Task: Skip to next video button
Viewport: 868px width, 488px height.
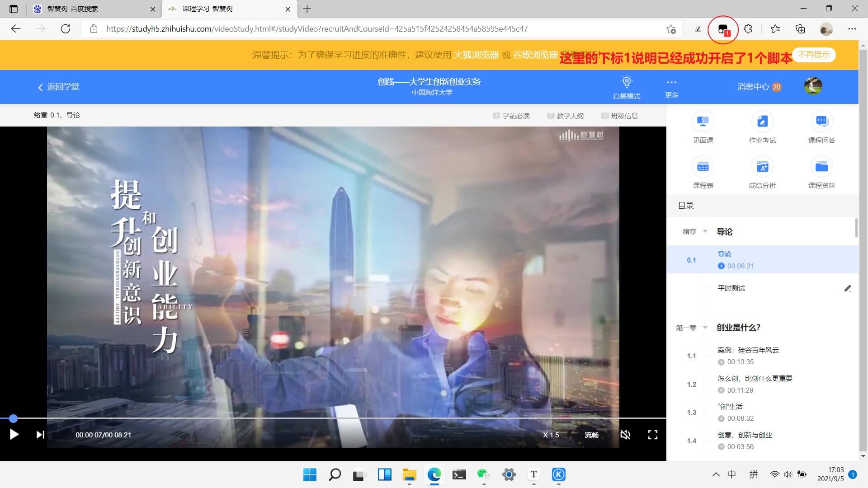Action: coord(40,435)
